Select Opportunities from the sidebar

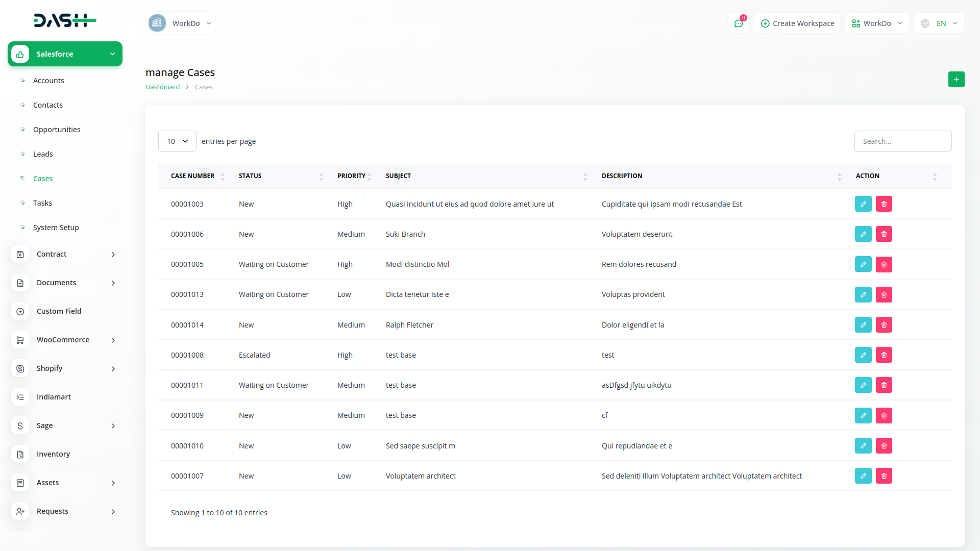(57, 130)
